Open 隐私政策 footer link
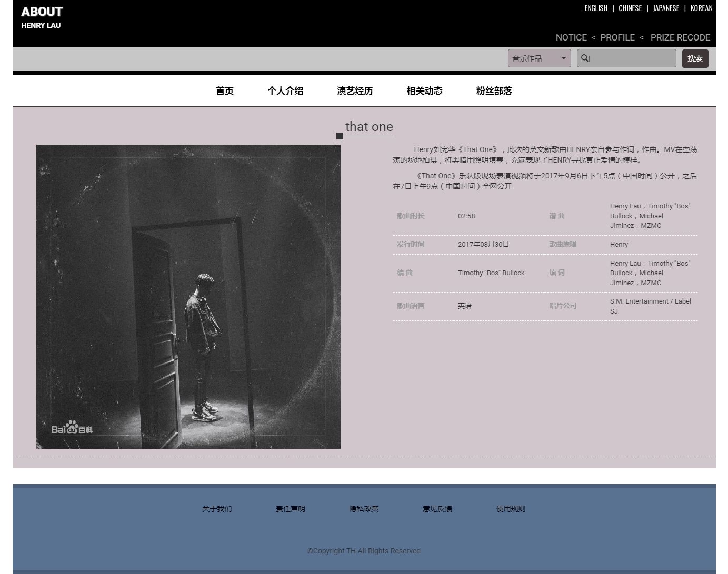Viewport: 728px width, 574px height. click(x=364, y=509)
